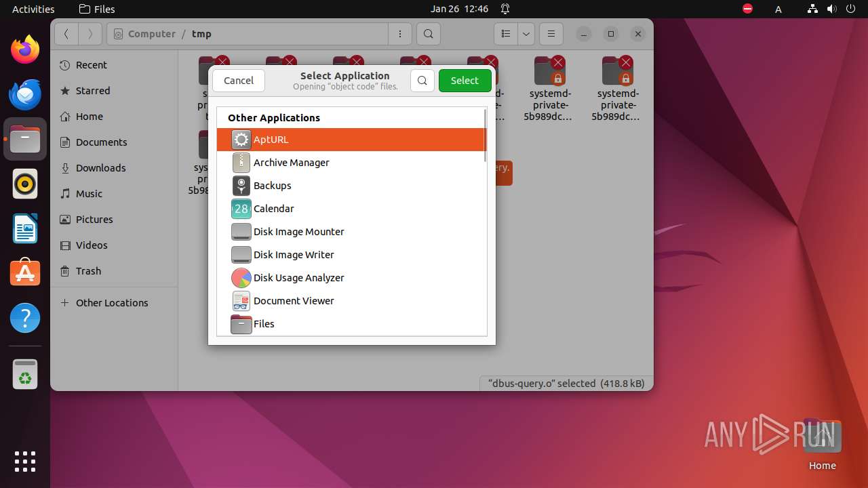The width and height of the screenshot is (868, 488).
Task: Open Files main hamburger menu
Action: [551, 34]
